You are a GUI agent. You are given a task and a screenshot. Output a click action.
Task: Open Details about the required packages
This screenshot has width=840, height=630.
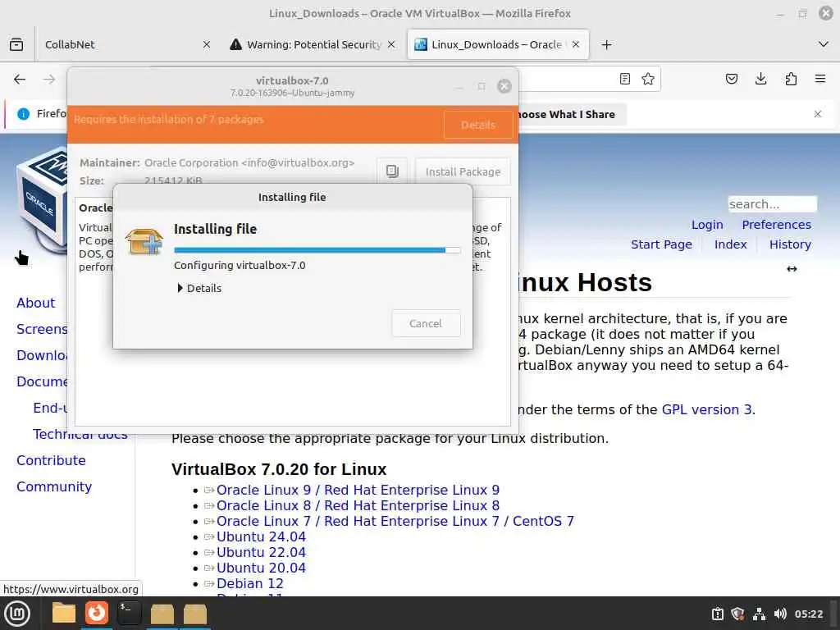(478, 125)
